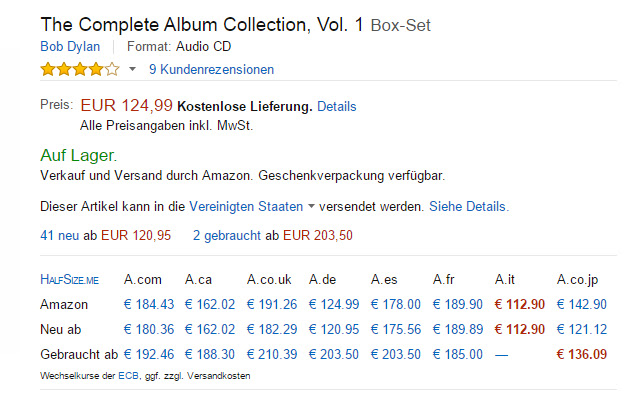Image resolution: width=640 pixels, height=400 pixels.
Task: Click the A.fr Amazon price € 189.90
Action: pos(458,304)
